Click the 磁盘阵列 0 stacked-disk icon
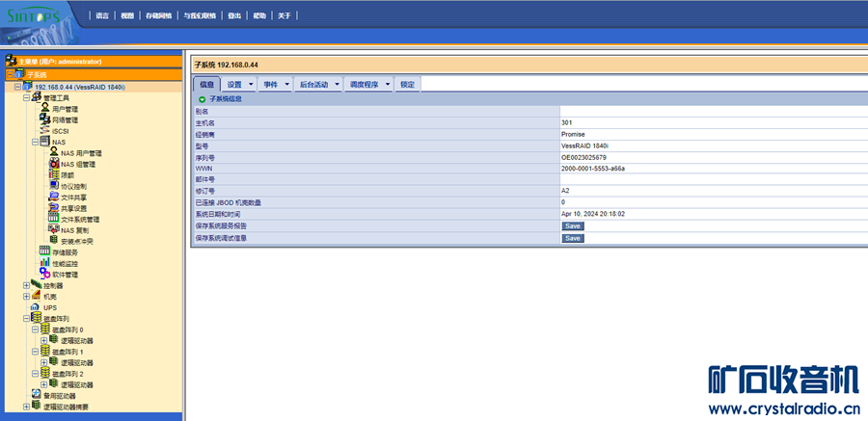This screenshot has width=868, height=421. (44, 329)
